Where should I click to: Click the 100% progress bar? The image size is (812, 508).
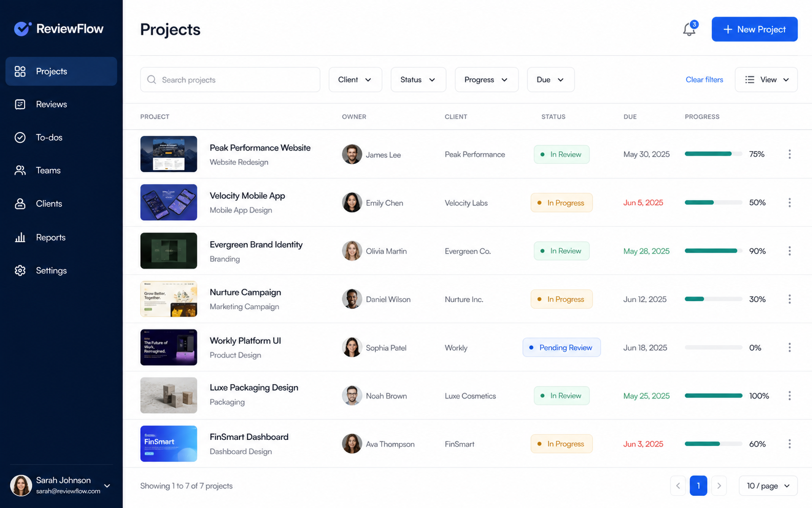[x=713, y=395]
